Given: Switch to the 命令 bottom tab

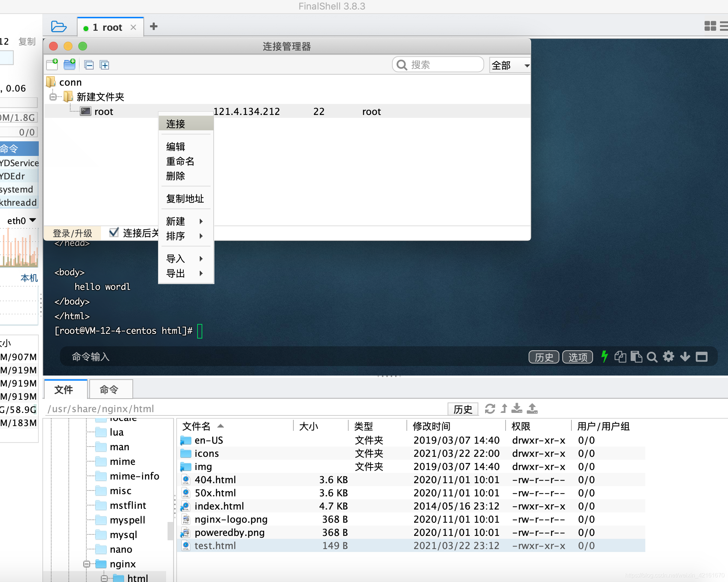Looking at the screenshot, I should coord(109,390).
